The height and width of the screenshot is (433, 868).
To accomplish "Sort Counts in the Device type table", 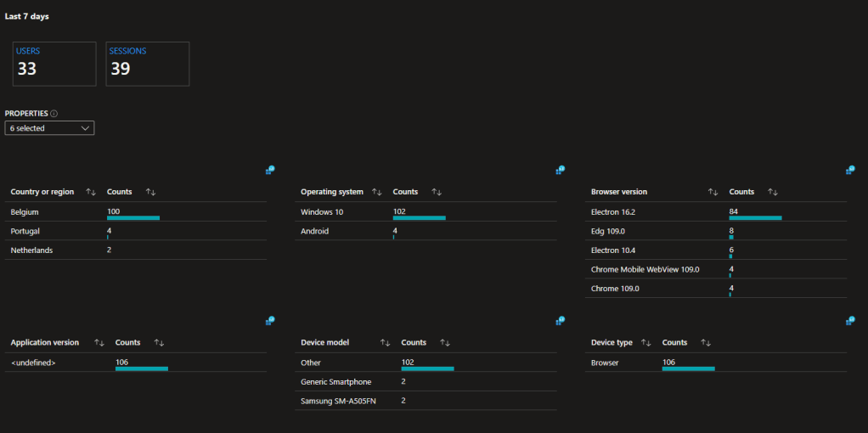I will (x=704, y=343).
